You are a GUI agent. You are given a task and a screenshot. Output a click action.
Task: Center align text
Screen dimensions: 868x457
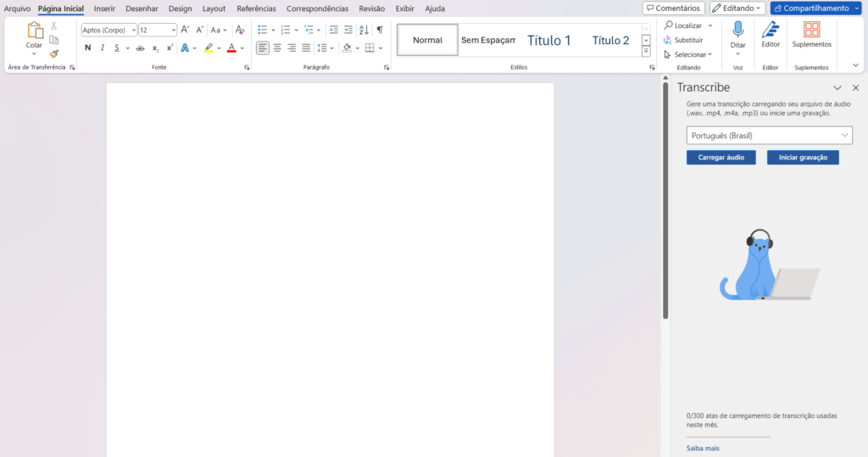click(x=277, y=48)
